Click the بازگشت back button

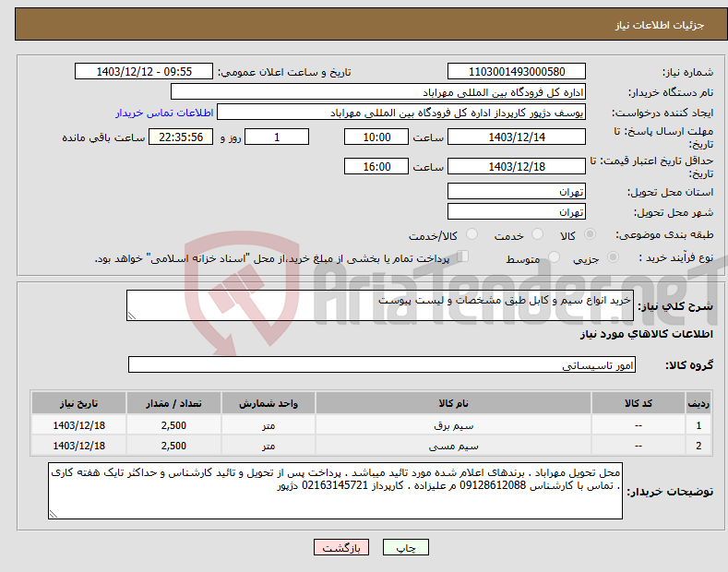(341, 547)
